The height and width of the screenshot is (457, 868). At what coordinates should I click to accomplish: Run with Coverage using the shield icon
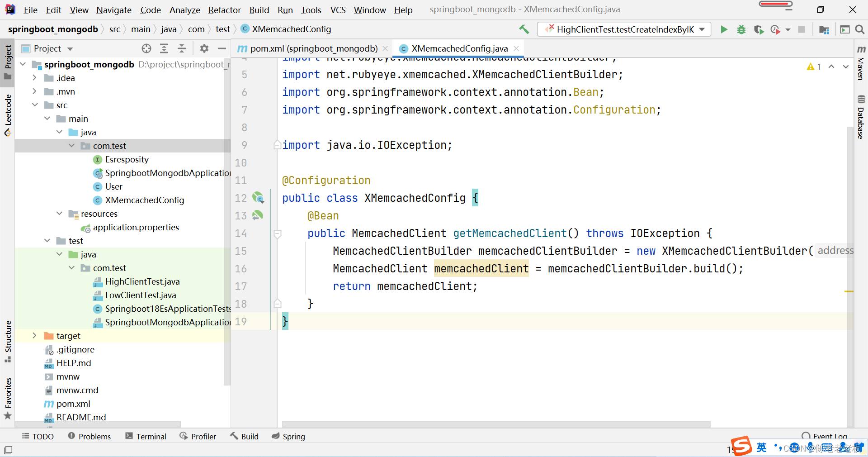[759, 29]
